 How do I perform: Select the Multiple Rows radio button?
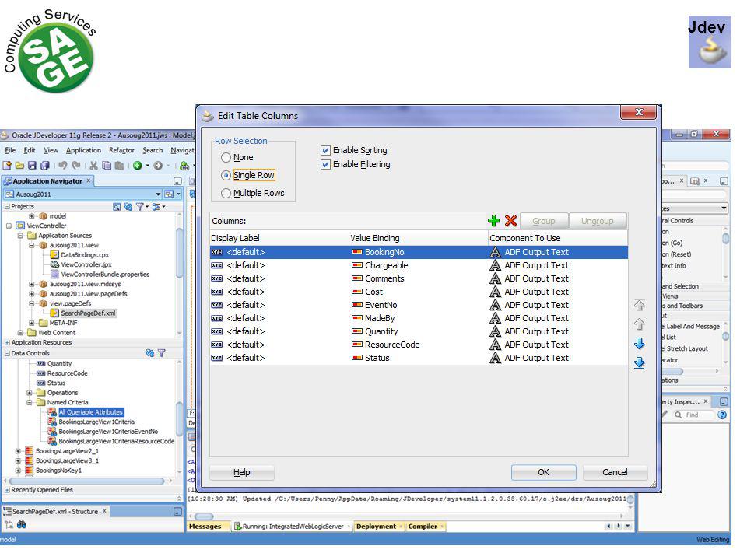226,193
